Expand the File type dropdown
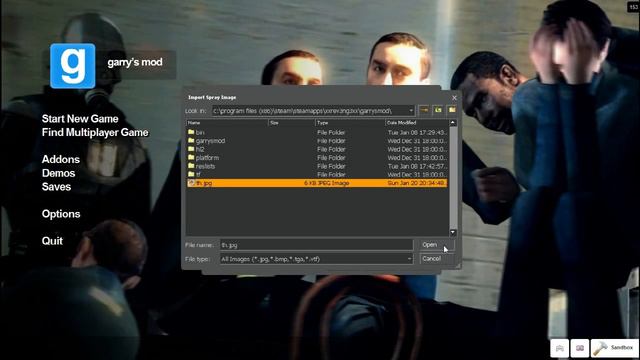This screenshot has height=360, width=640. [x=409, y=259]
